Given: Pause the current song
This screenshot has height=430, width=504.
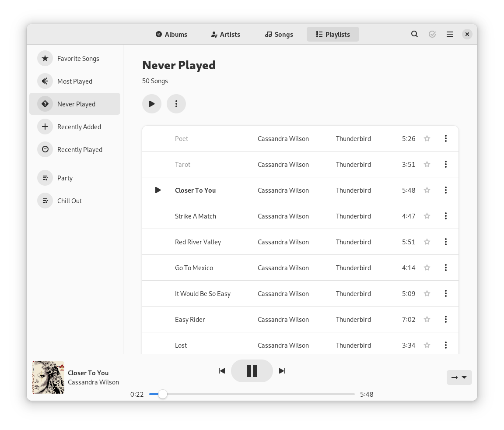Looking at the screenshot, I should (x=252, y=371).
